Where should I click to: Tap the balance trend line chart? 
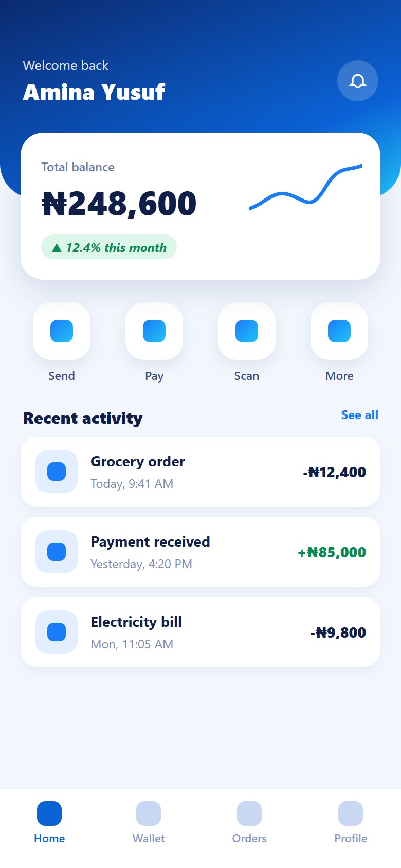pyautogui.click(x=305, y=187)
